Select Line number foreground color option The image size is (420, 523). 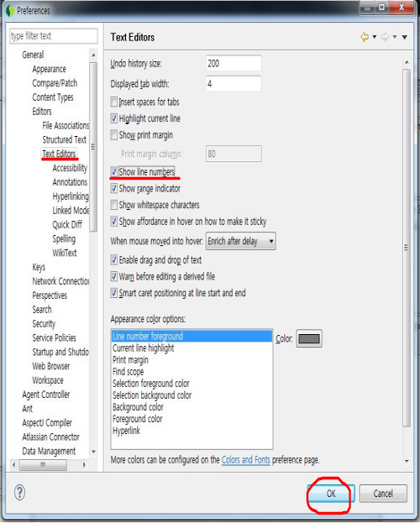tap(192, 336)
